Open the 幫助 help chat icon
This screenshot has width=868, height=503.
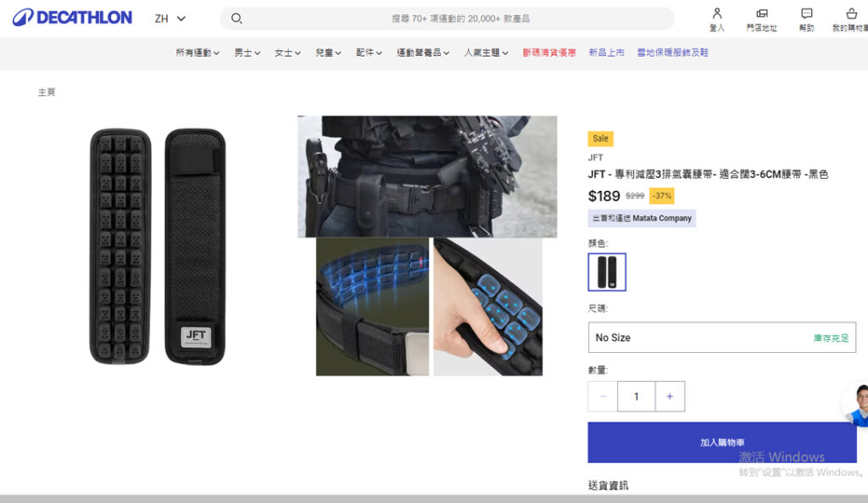pos(807,20)
